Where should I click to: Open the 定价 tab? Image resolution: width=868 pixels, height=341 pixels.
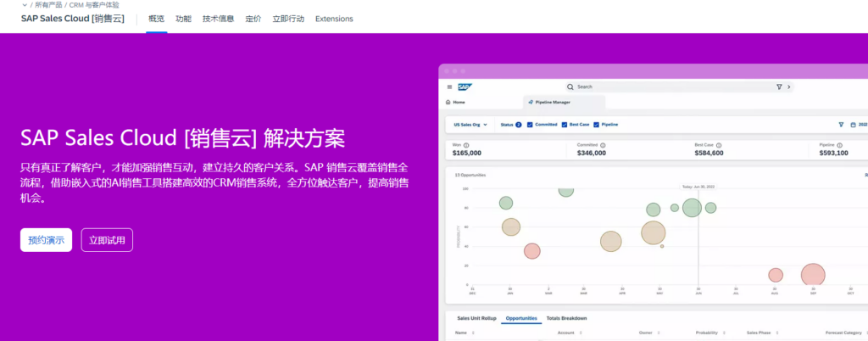pos(253,19)
